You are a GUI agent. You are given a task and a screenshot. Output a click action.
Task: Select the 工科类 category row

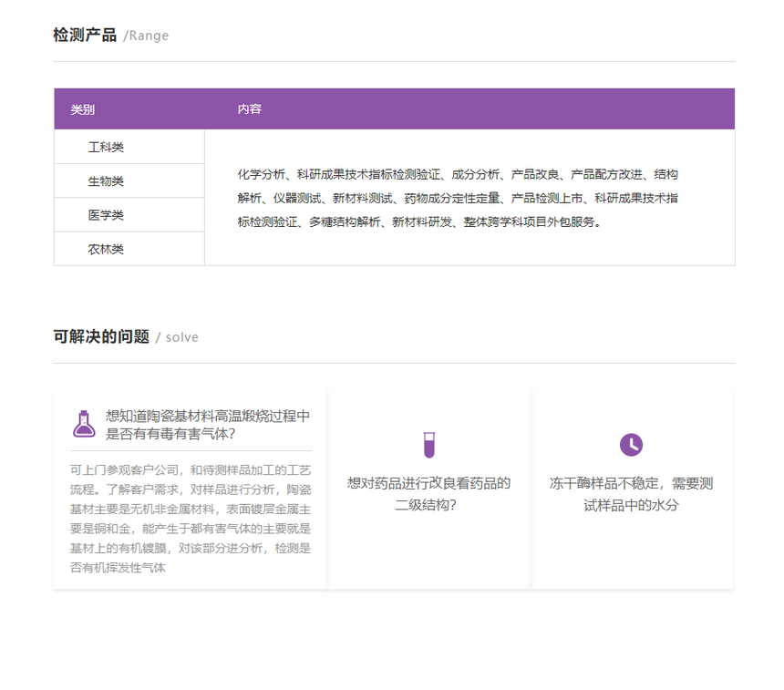[106, 147]
